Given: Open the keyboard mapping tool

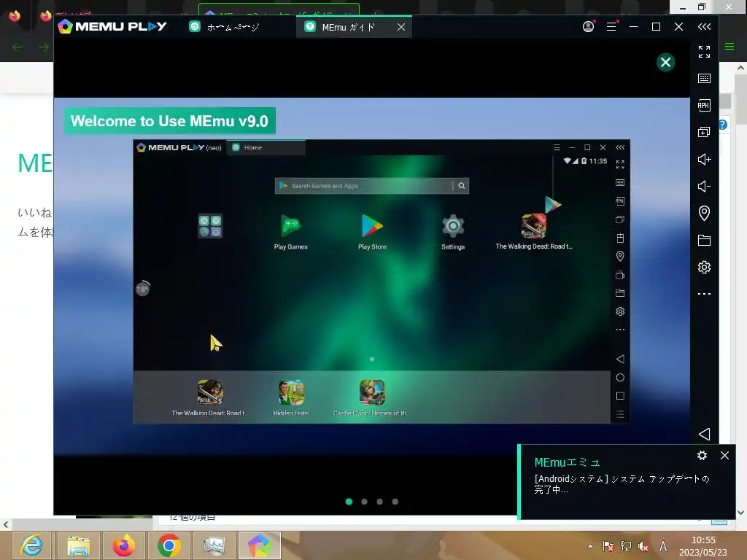Looking at the screenshot, I should pyautogui.click(x=704, y=78).
